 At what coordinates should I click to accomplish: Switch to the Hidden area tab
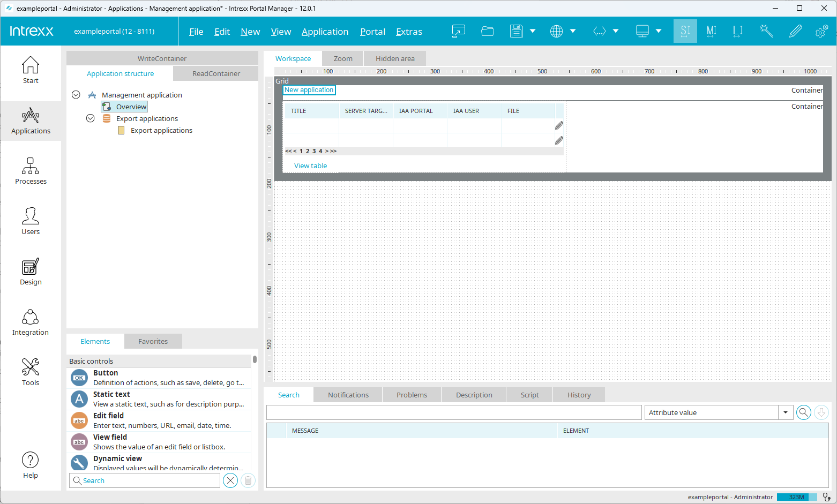point(395,58)
